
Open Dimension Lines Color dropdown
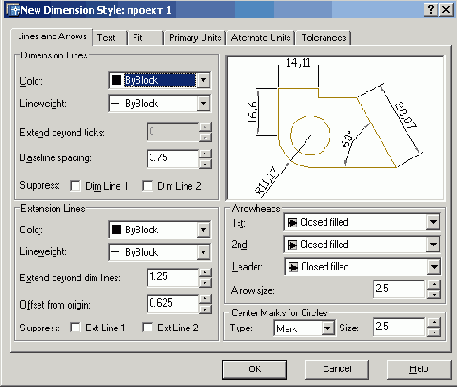pos(203,80)
